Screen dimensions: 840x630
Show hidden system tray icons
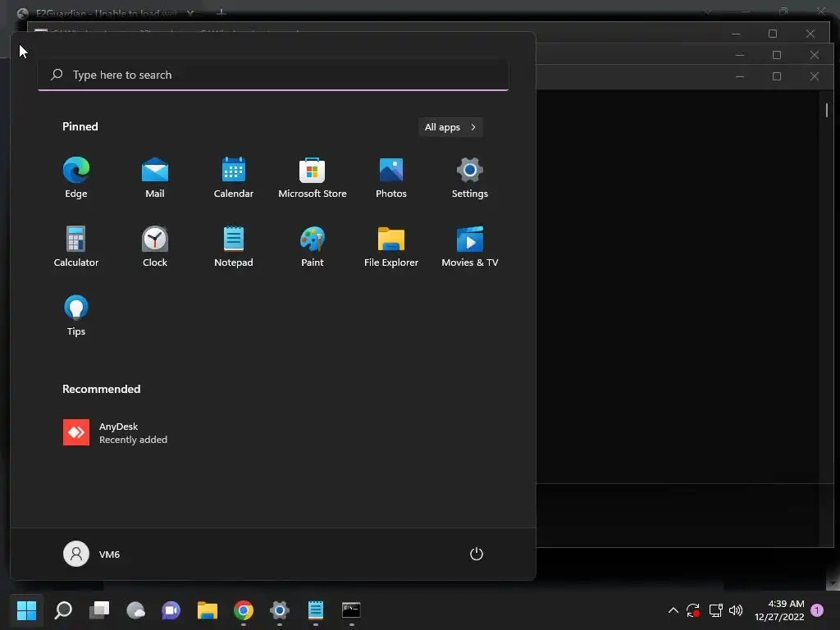click(x=673, y=610)
